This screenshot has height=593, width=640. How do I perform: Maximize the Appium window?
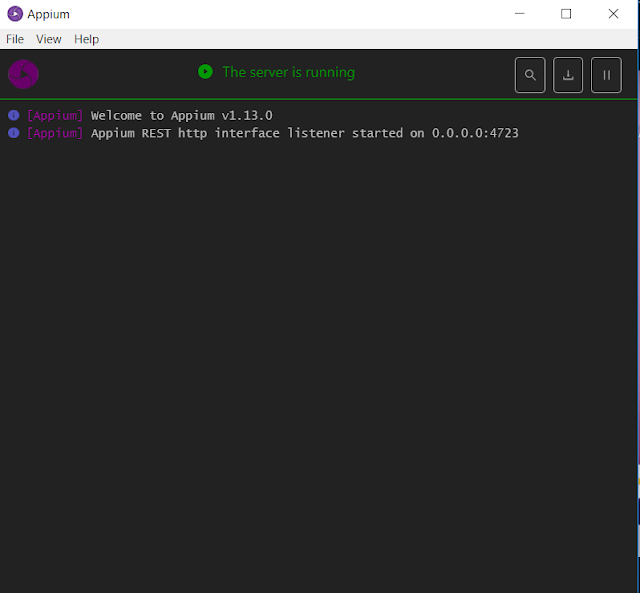click(566, 14)
